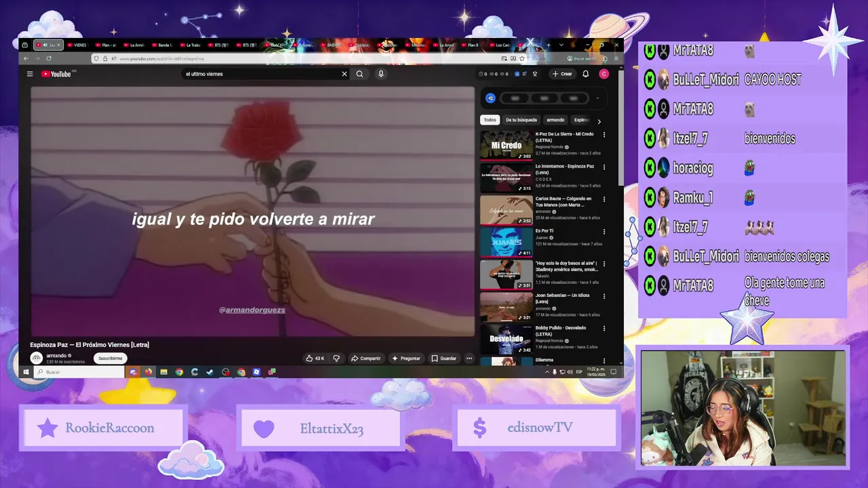Open options for Lo intentamos video
Screen dimensions: 868x488
(604, 167)
